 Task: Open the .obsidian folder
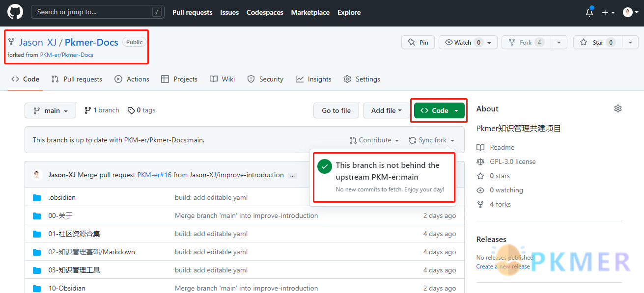tap(62, 197)
